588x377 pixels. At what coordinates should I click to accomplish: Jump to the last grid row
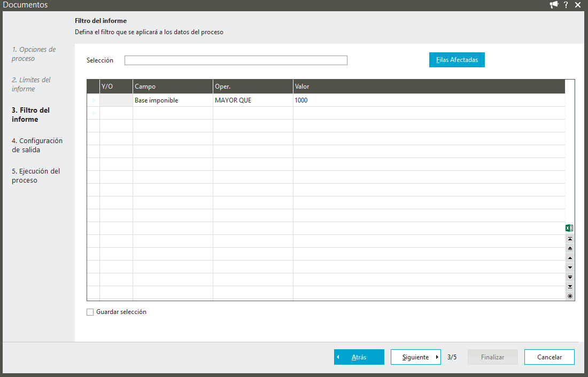pos(570,287)
